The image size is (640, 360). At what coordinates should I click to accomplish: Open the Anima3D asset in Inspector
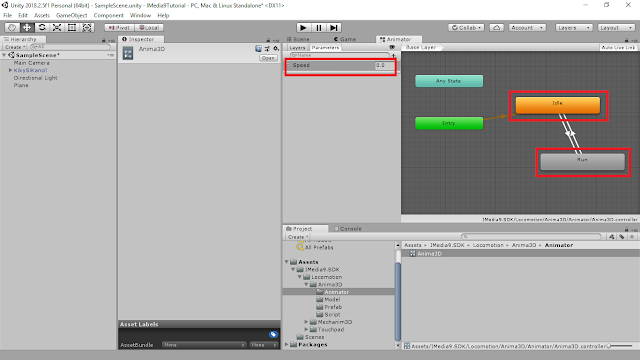(x=268, y=58)
